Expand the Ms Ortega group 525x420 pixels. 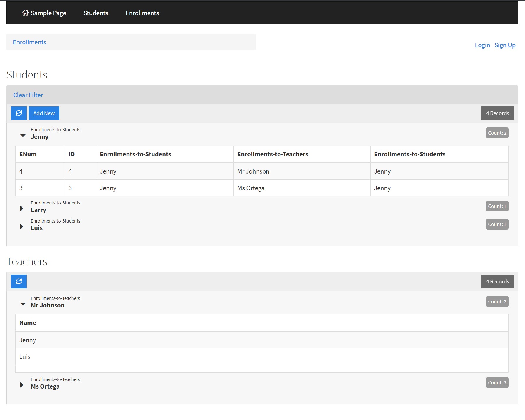coord(22,385)
